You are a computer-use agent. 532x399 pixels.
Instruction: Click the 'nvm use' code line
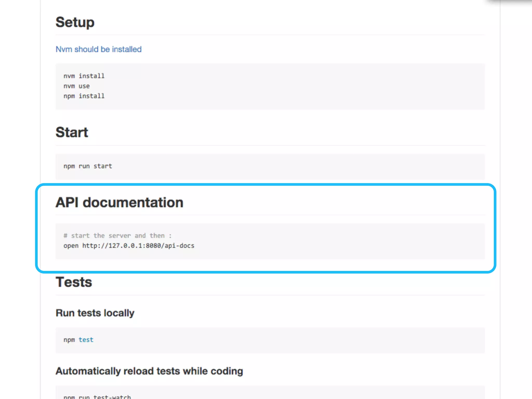(77, 86)
